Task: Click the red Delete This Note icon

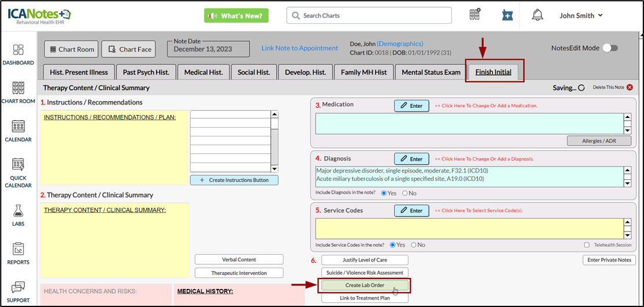Action: pyautogui.click(x=629, y=87)
